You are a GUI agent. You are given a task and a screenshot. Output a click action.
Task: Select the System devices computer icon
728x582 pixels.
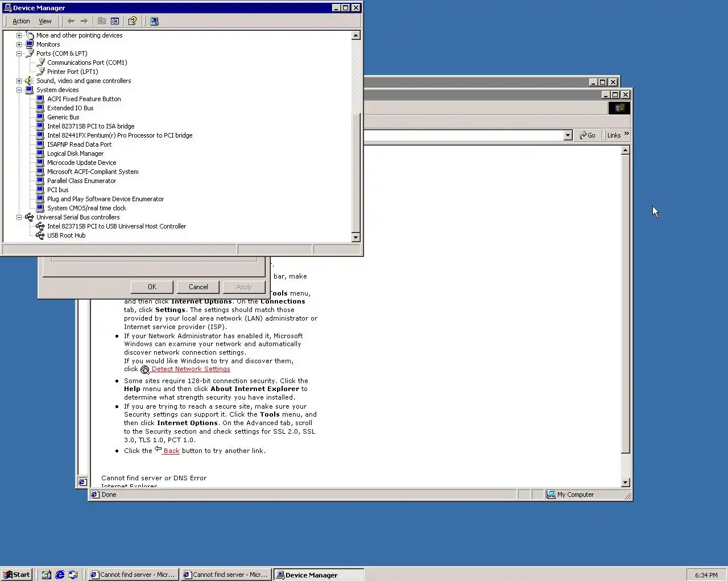point(30,90)
